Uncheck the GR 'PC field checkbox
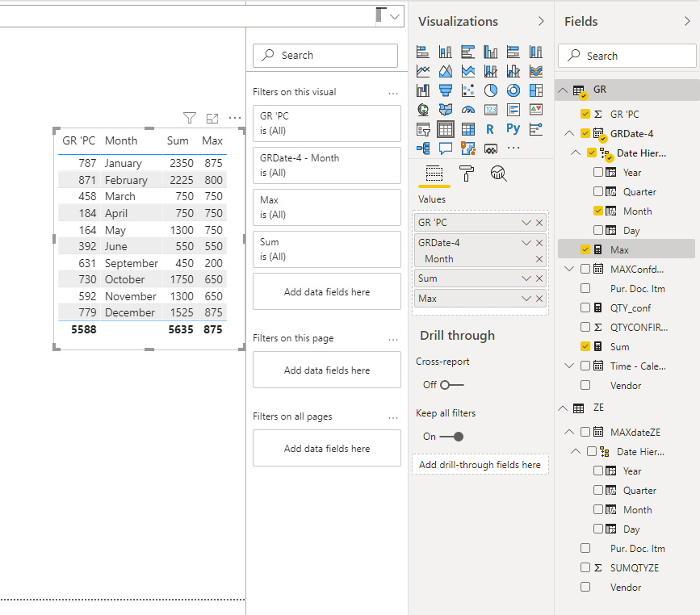Screen dimensions: 700x615 585,114
